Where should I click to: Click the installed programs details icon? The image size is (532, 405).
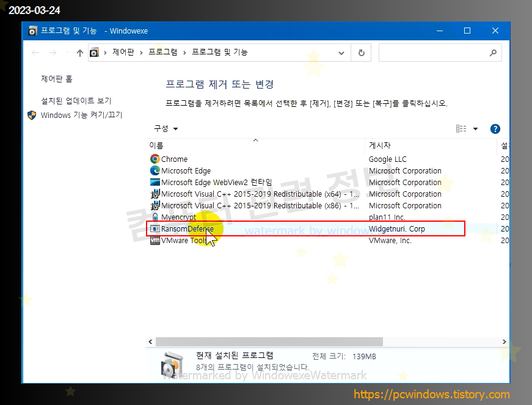pos(172,365)
